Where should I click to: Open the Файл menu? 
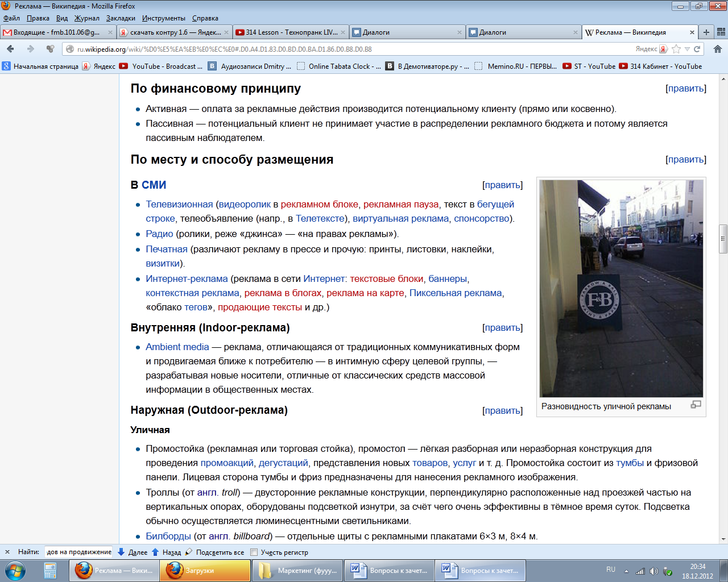tap(11, 18)
